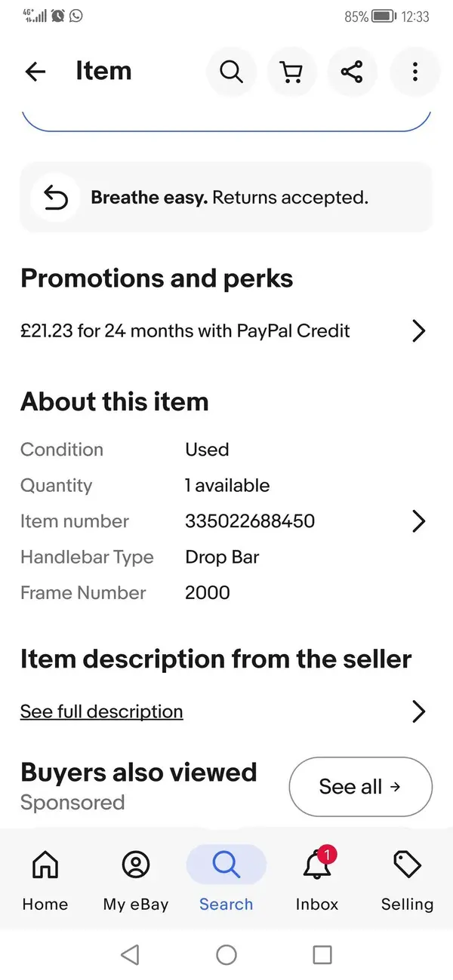
Task: Open search with magnifier icon in header
Action: [231, 72]
